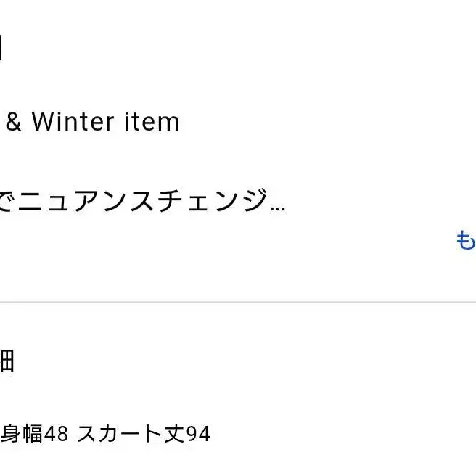
Task: Click the cut-off bold character at top left
Action: pos(1,48)
